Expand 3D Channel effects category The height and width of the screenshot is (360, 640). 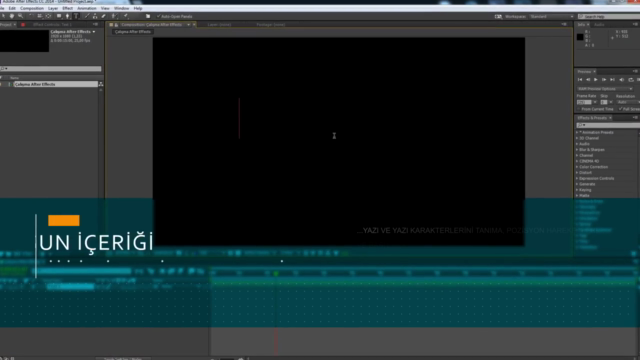coord(577,138)
